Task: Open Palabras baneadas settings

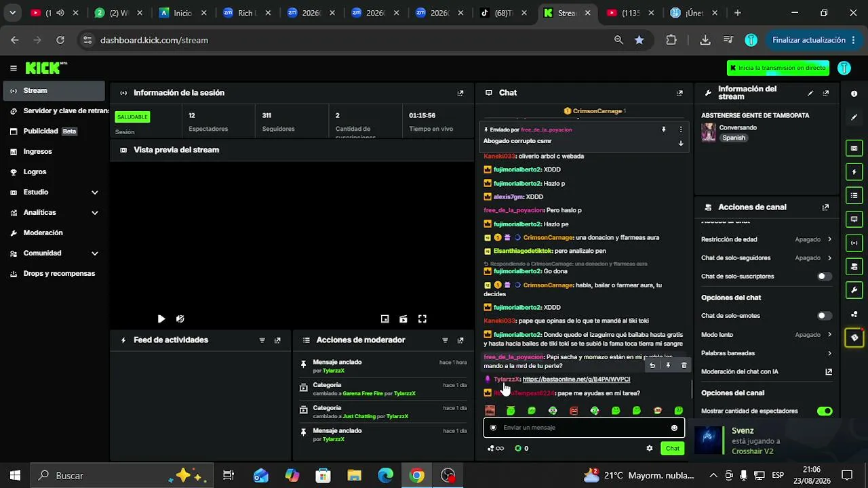Action: (766, 353)
